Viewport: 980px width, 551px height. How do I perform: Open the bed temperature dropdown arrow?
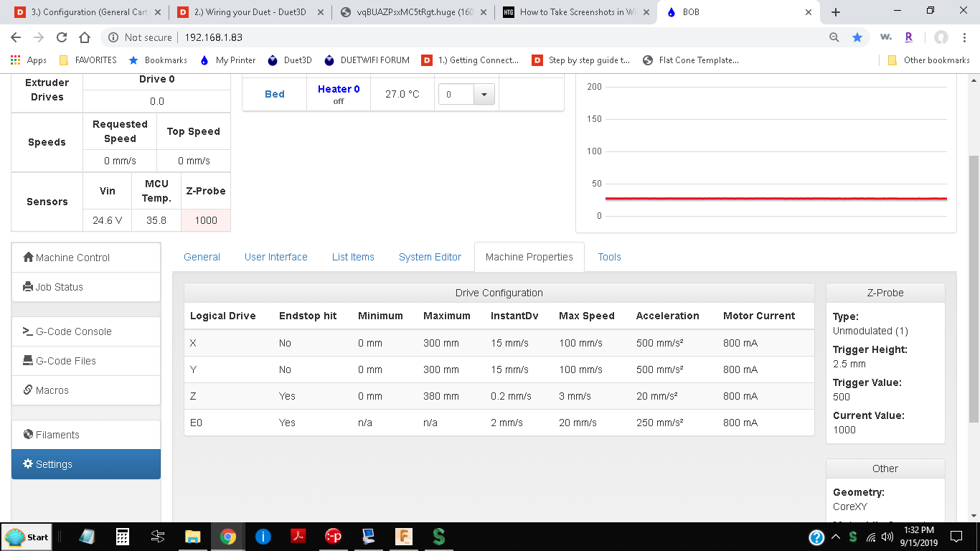tap(484, 94)
